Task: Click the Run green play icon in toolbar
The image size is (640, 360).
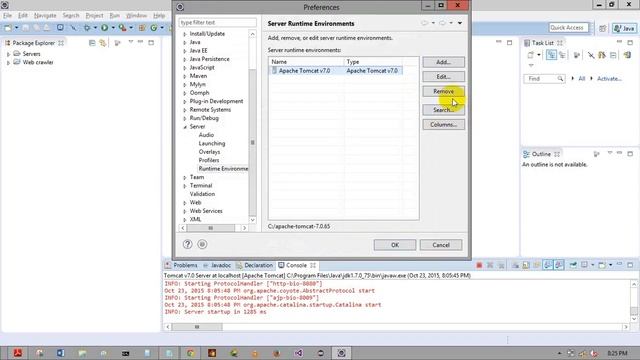Action: pyautogui.click(x=104, y=28)
